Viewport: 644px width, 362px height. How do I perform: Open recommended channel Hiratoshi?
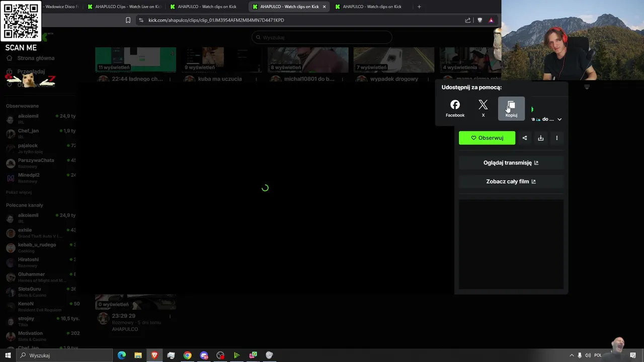pyautogui.click(x=40, y=262)
